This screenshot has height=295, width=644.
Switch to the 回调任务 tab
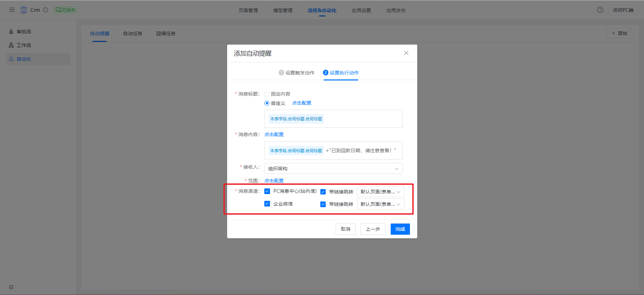pos(166,34)
